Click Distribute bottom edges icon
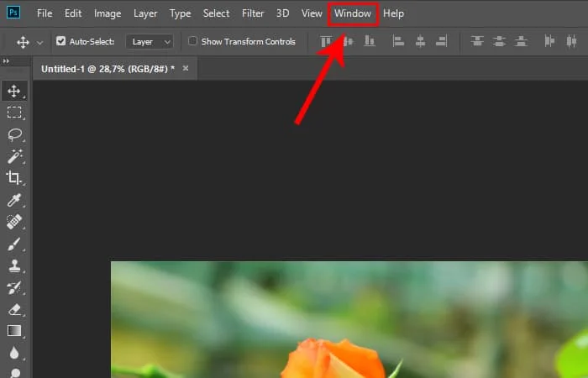The width and height of the screenshot is (588, 378). (x=521, y=41)
